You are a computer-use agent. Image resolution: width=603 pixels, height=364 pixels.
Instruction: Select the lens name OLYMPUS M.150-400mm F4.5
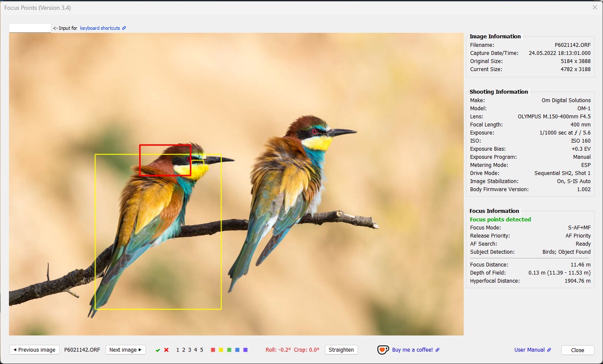point(554,117)
